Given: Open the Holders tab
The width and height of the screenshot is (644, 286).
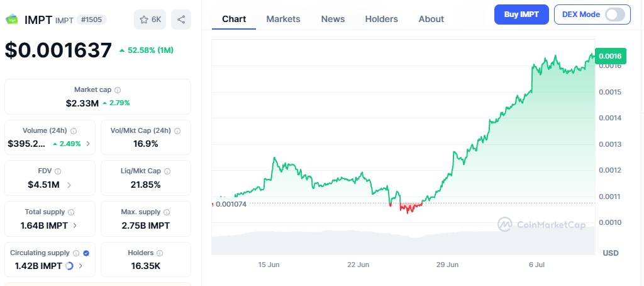Looking at the screenshot, I should click(382, 19).
